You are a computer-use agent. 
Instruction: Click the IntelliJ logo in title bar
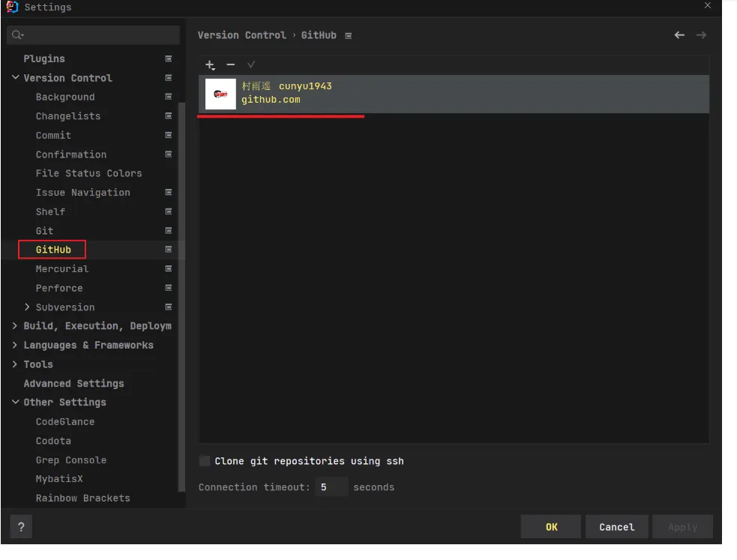point(12,7)
